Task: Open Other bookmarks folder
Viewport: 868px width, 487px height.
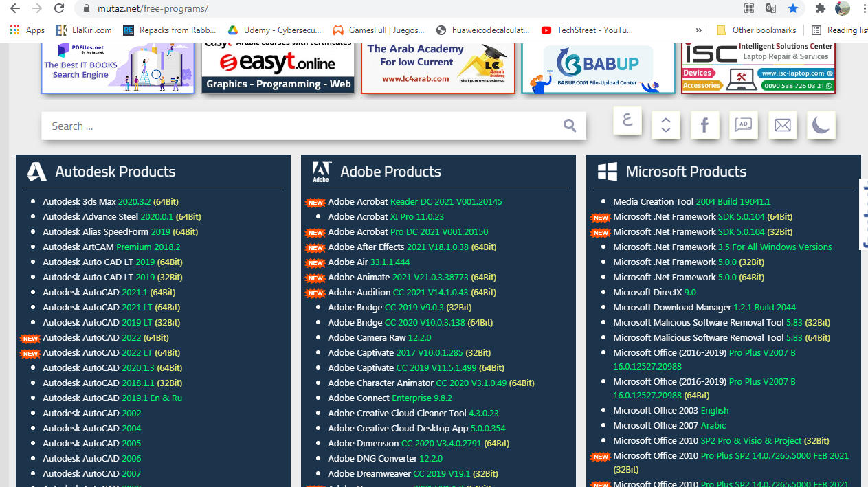Action: [756, 30]
